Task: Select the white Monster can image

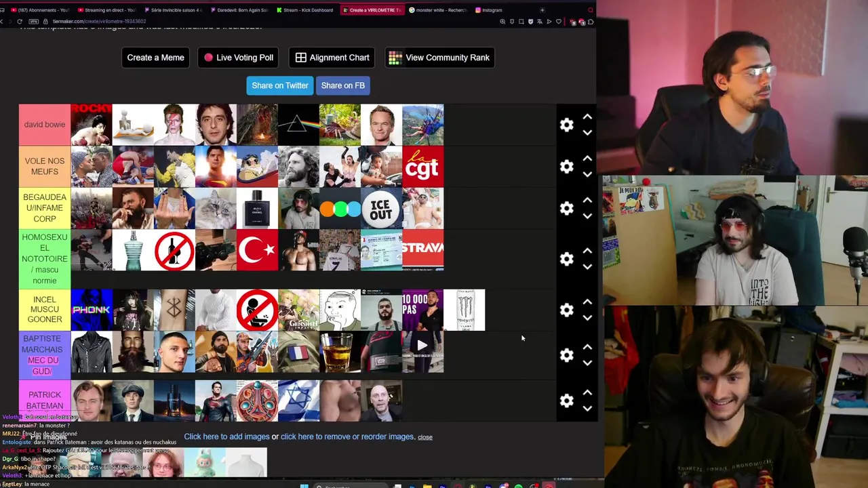Action: pos(465,310)
